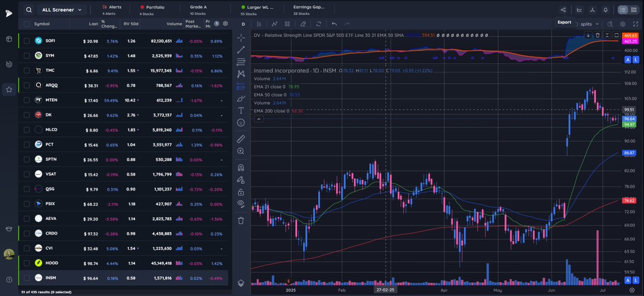Open the horizontal lines tool group

tap(241, 61)
